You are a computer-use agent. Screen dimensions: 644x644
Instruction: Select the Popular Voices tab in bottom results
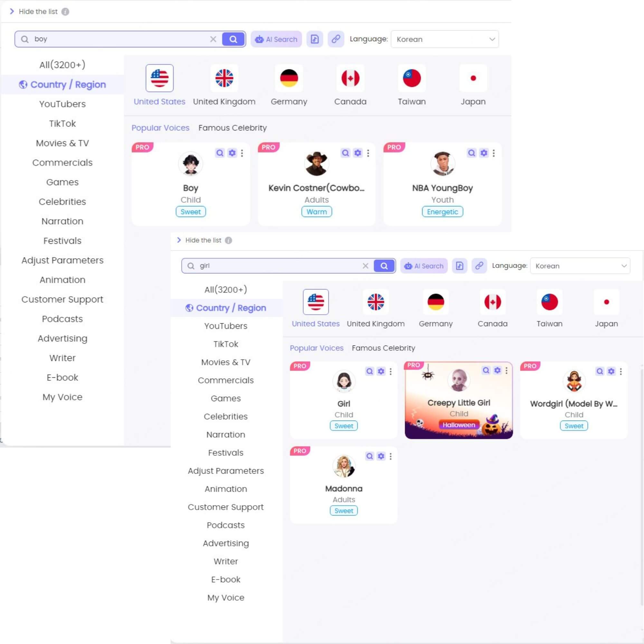[x=317, y=348]
